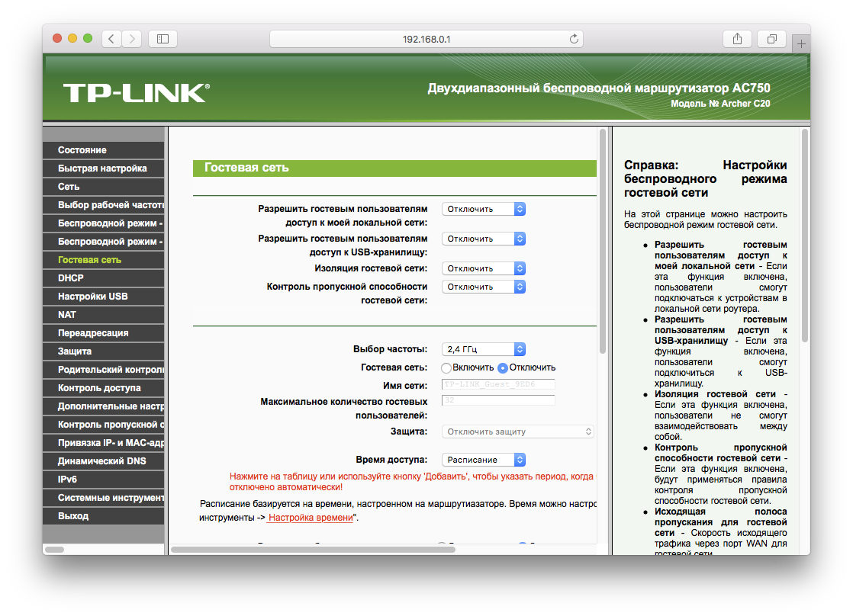The height and width of the screenshot is (616, 853).
Task: Open the USB storage access dropdown
Action: [x=484, y=239]
